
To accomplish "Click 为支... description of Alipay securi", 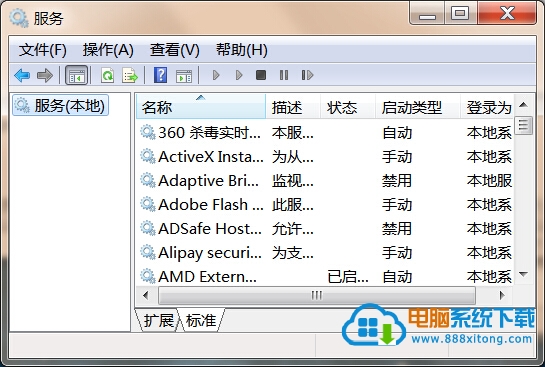I will pyautogui.click(x=293, y=253).
